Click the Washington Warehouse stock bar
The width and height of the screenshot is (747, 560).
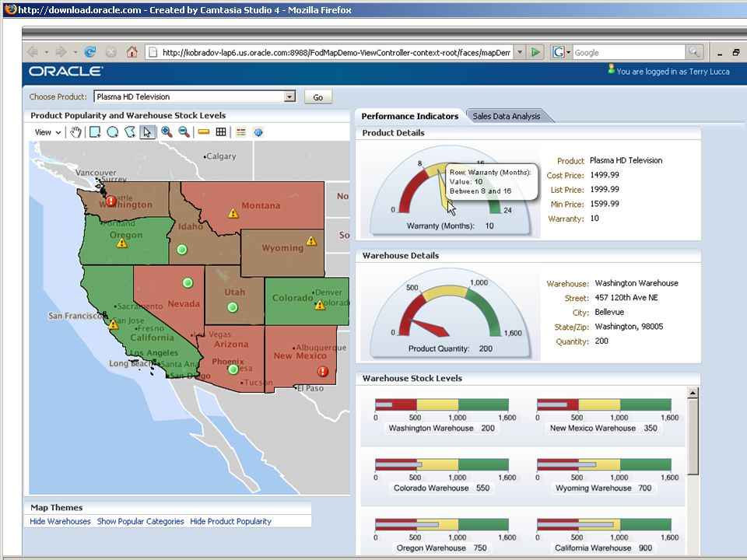pyautogui.click(x=442, y=404)
